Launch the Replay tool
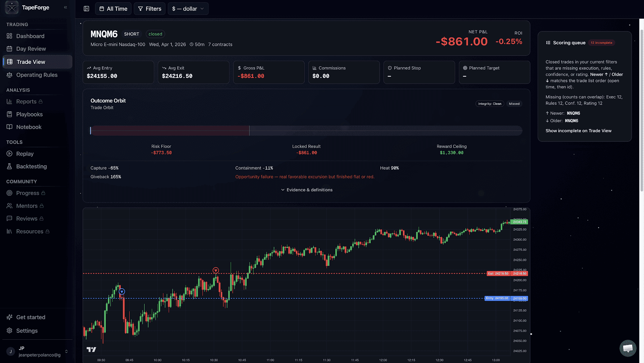Screen dimensions: 644x363 (37, 154)
